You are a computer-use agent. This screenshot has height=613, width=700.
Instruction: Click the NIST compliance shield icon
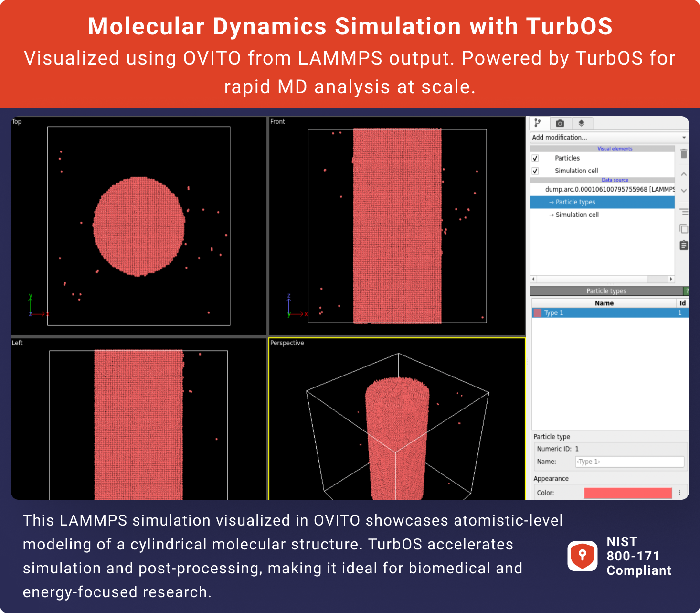[x=582, y=556]
